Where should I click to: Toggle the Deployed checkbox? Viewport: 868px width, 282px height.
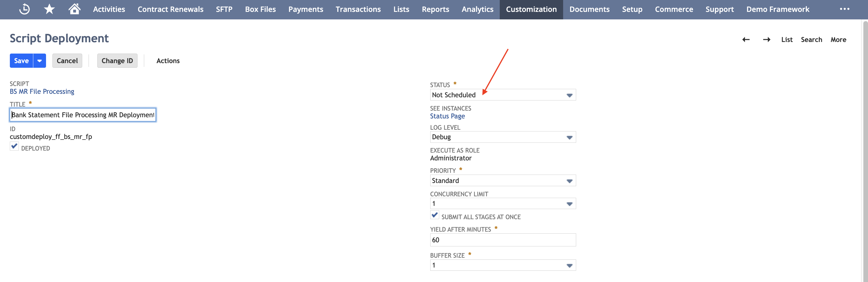click(x=14, y=146)
